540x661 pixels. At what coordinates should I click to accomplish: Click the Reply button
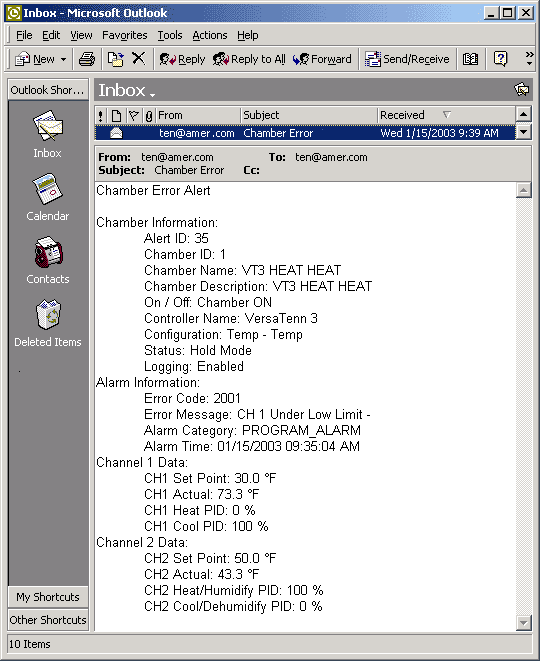click(x=182, y=59)
